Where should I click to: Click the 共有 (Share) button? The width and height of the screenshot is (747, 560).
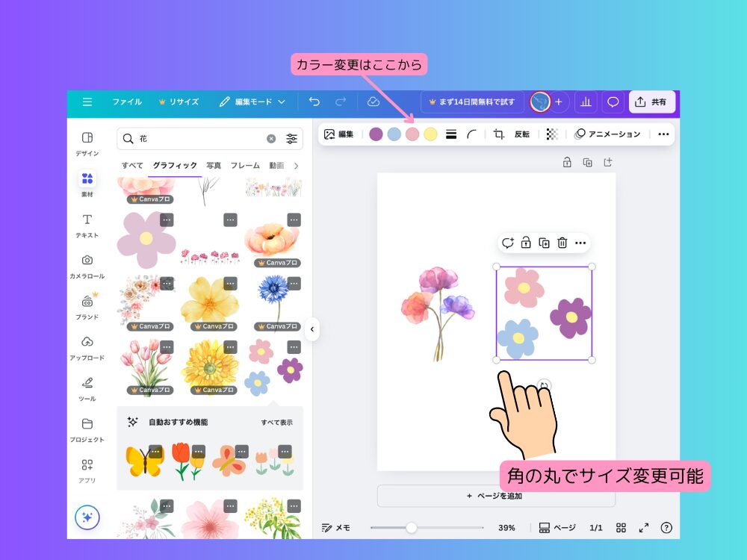(651, 102)
